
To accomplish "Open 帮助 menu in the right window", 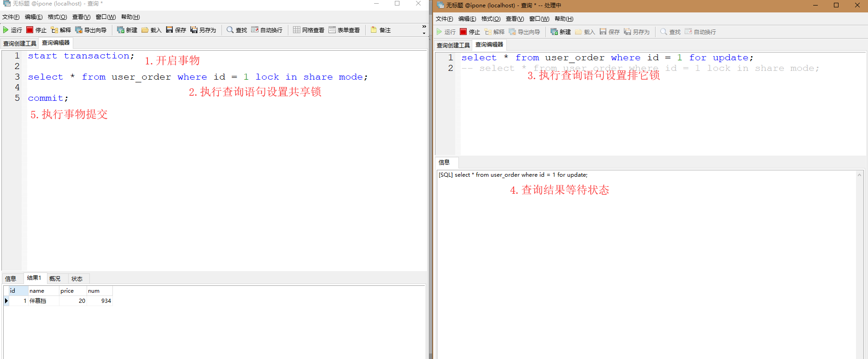I will tap(564, 19).
